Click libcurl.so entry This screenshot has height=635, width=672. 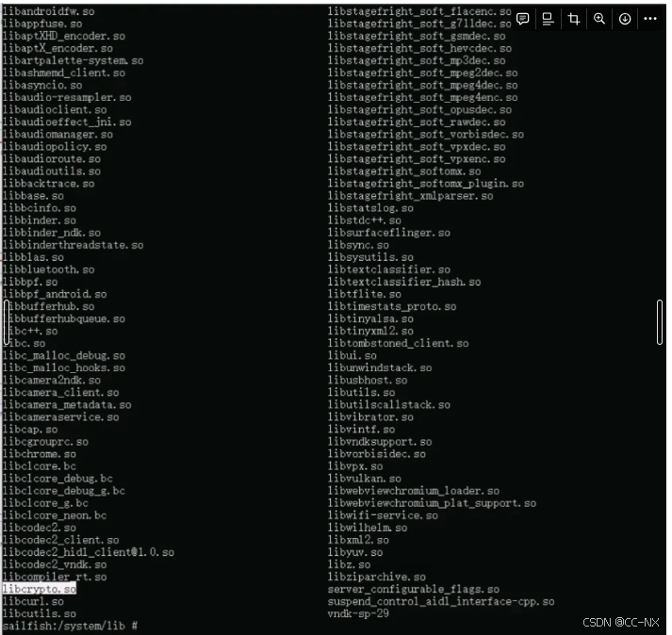pyautogui.click(x=33, y=602)
